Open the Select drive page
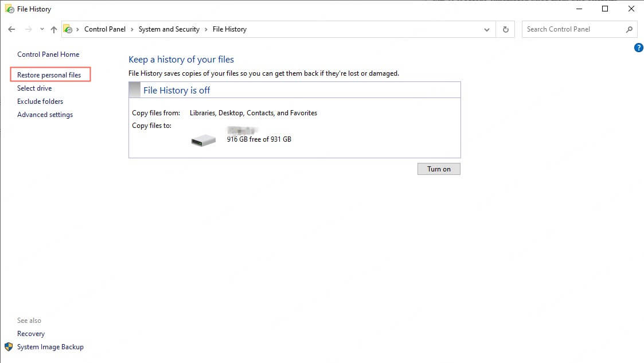The width and height of the screenshot is (644, 363). tap(34, 88)
